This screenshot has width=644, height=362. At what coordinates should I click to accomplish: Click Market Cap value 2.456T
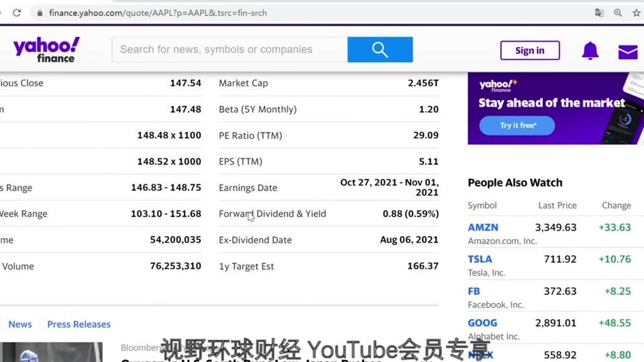(423, 83)
